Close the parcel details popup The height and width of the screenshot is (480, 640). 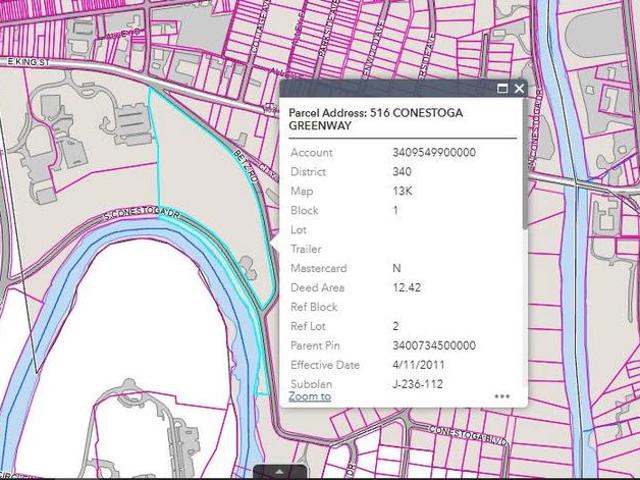point(519,89)
